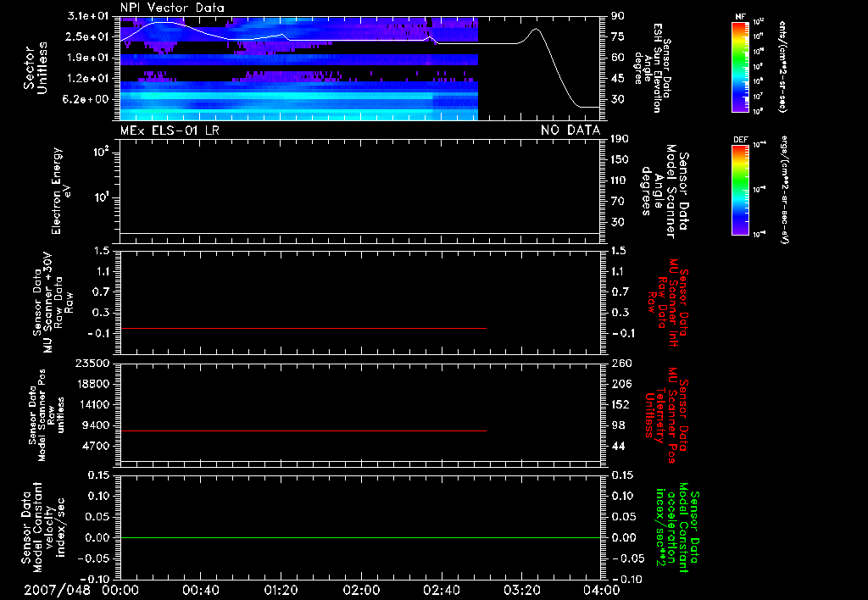Click the 110 scanner angle tick
The width and height of the screenshot is (868, 600).
click(620, 181)
